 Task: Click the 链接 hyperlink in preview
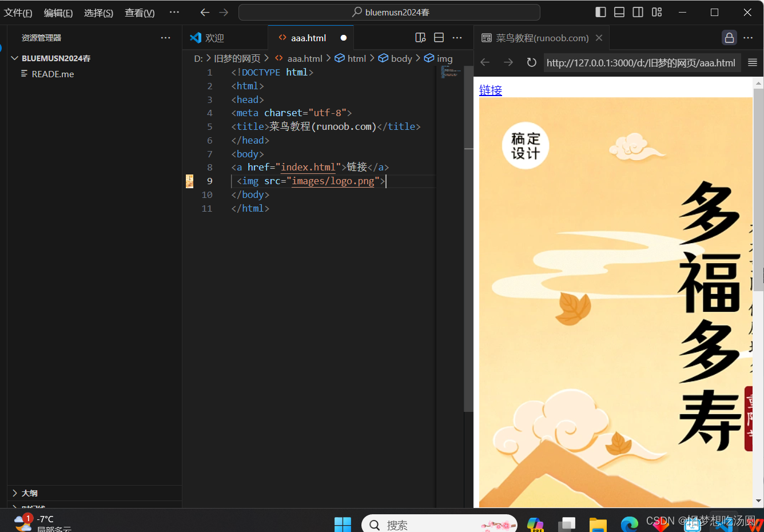(491, 90)
